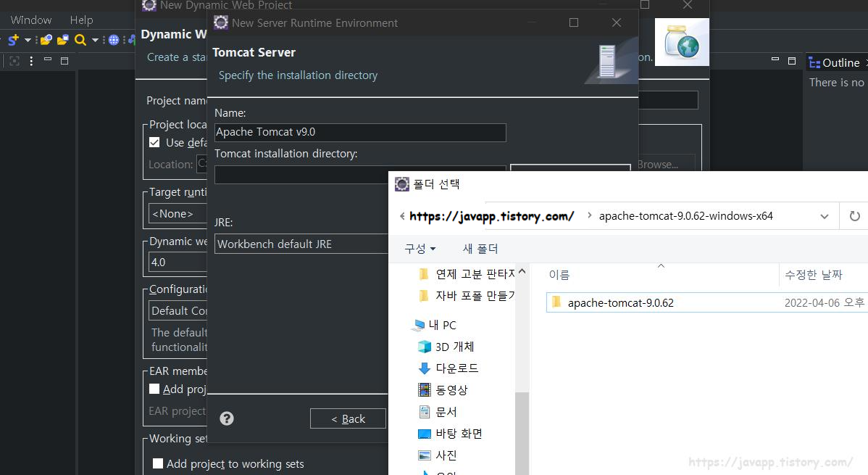
Task: Open 다운로드 downloads folder
Action: click(x=448, y=368)
